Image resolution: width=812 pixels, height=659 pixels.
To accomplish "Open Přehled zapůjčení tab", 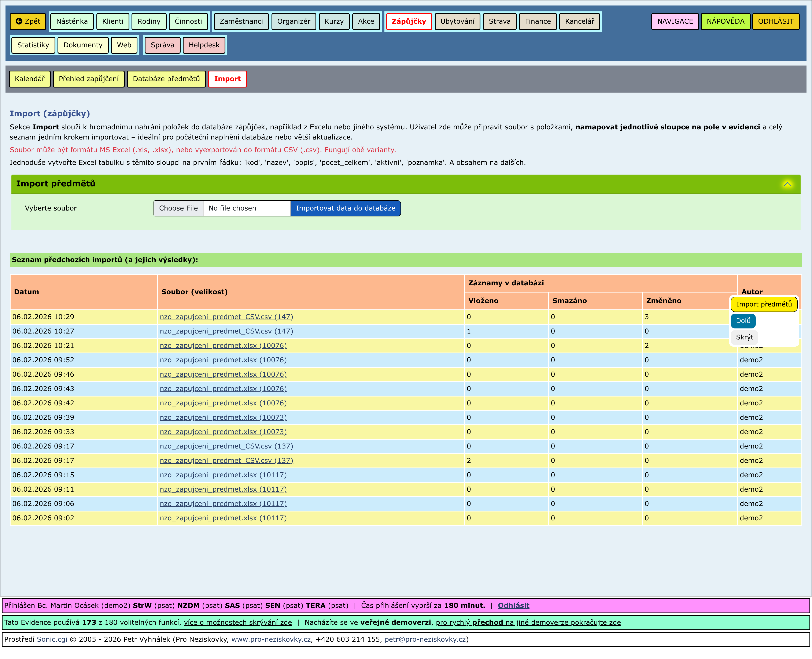I will (88, 79).
